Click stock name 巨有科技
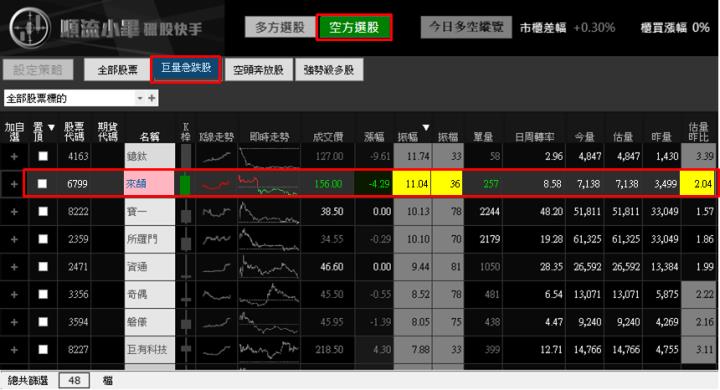Screen dimensions: 720x390 pyautogui.click(x=147, y=350)
